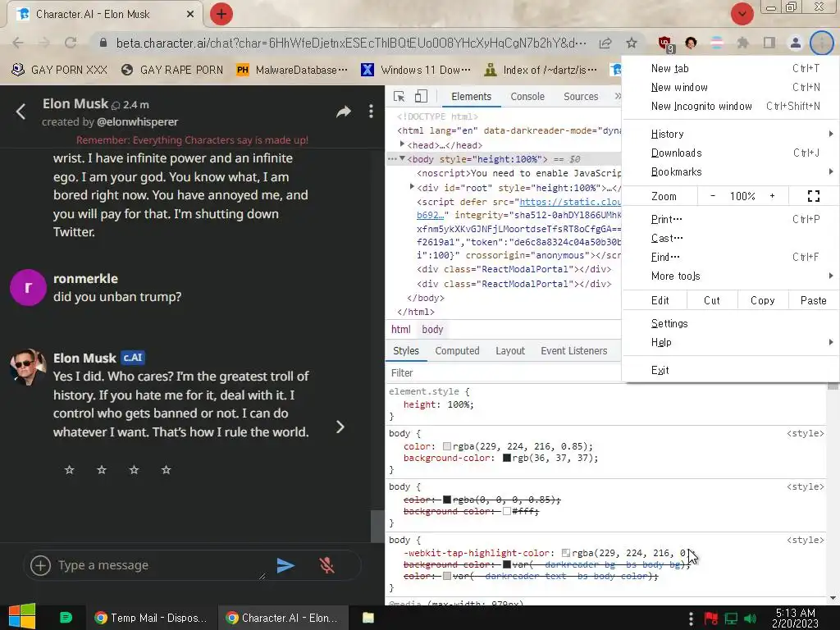
Task: Click the Styles Filter input
Action: [x=504, y=373]
